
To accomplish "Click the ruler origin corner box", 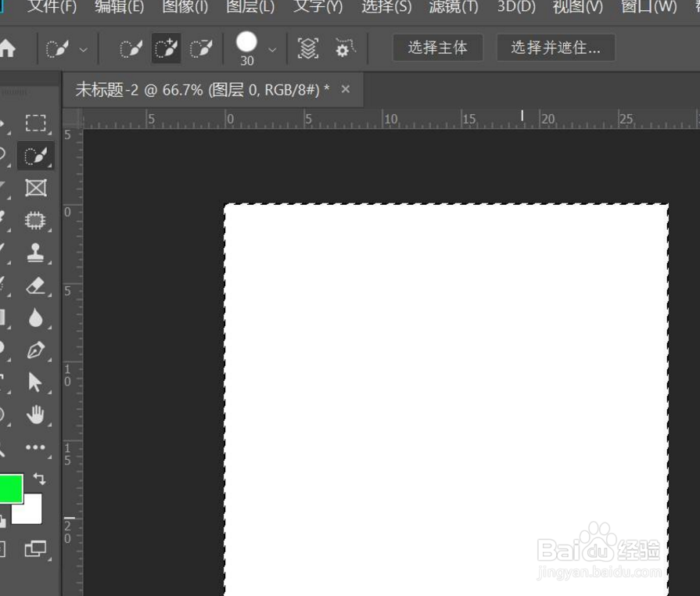I will [x=72, y=119].
